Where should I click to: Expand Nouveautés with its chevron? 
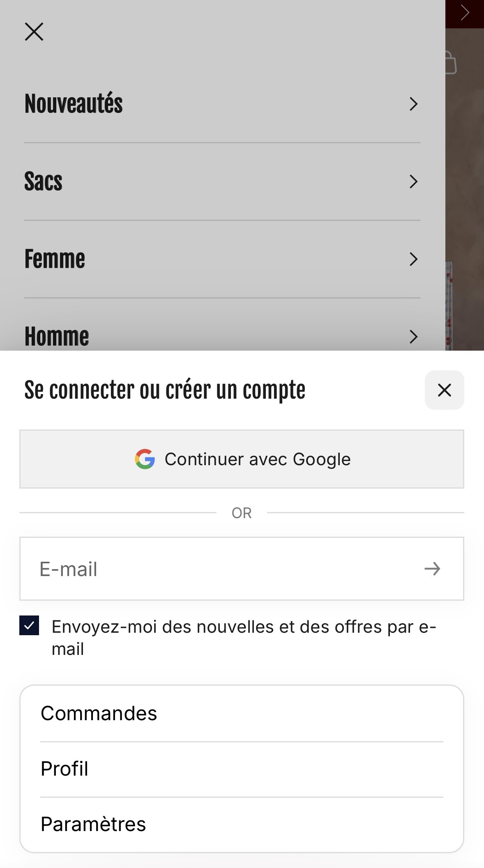click(414, 104)
